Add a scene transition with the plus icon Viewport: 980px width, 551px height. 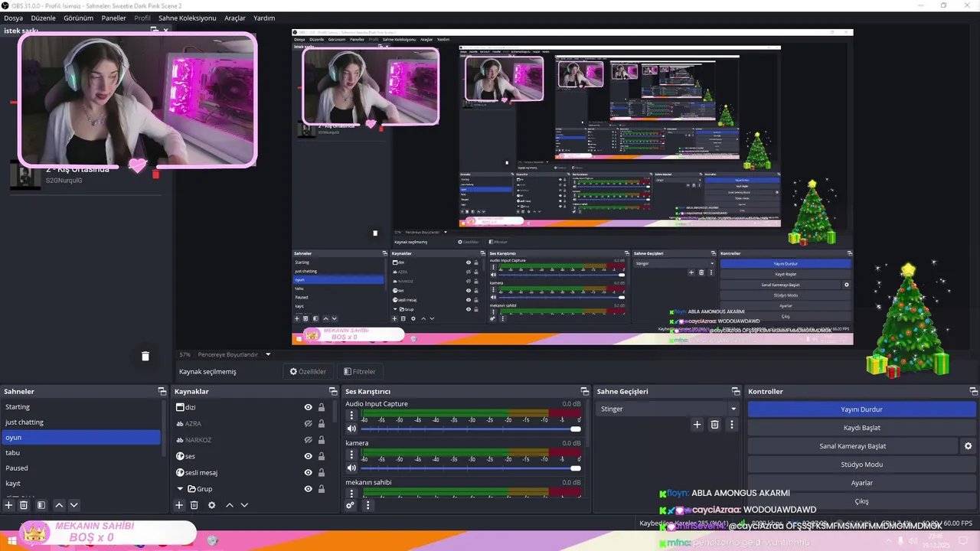(x=697, y=425)
